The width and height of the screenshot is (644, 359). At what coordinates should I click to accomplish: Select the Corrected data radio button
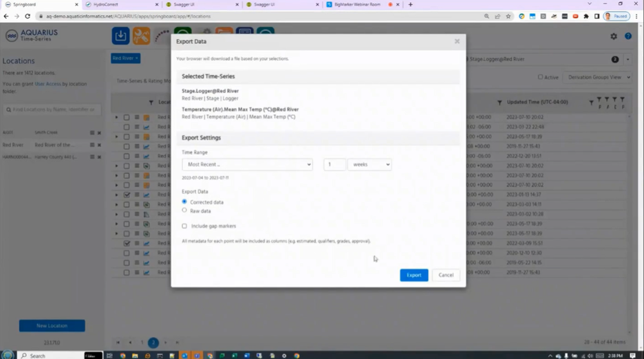[184, 202]
